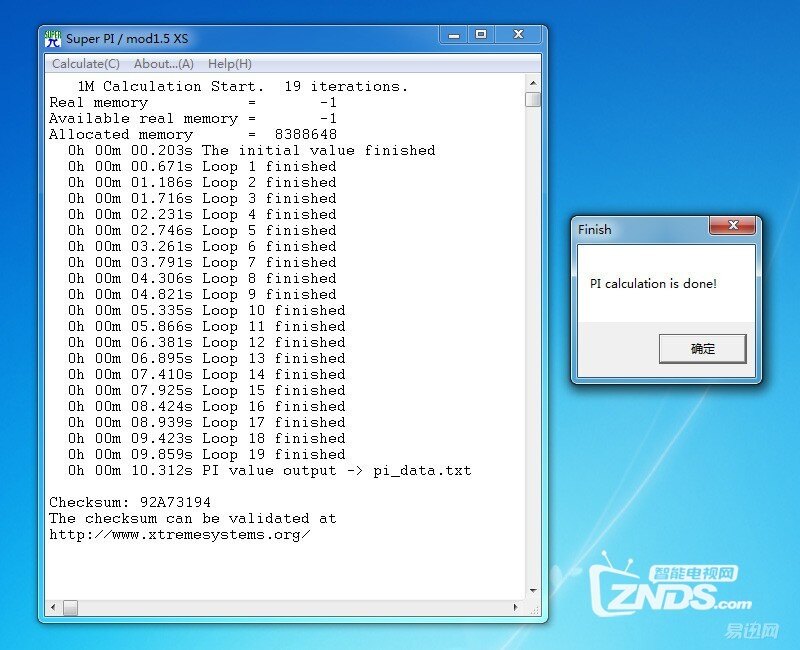
Task: Click the ZNDS logo watermark
Action: [669, 589]
